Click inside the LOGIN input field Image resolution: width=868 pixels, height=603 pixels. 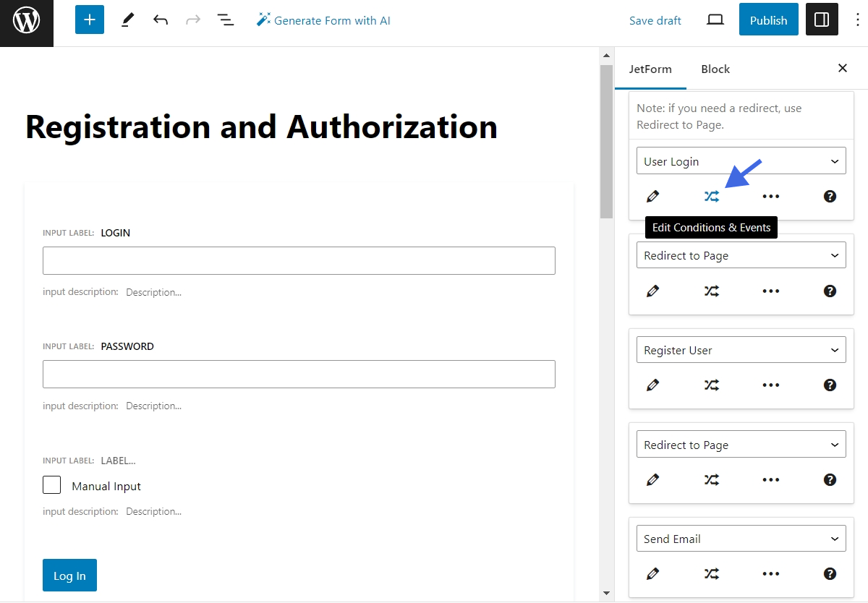click(x=299, y=260)
